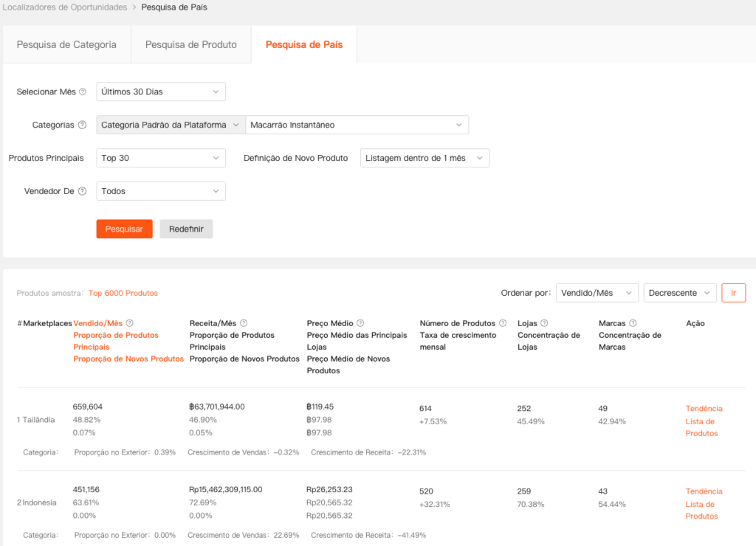Switch to Pesquisa de Produto tab
The image size is (756, 546).
(191, 44)
